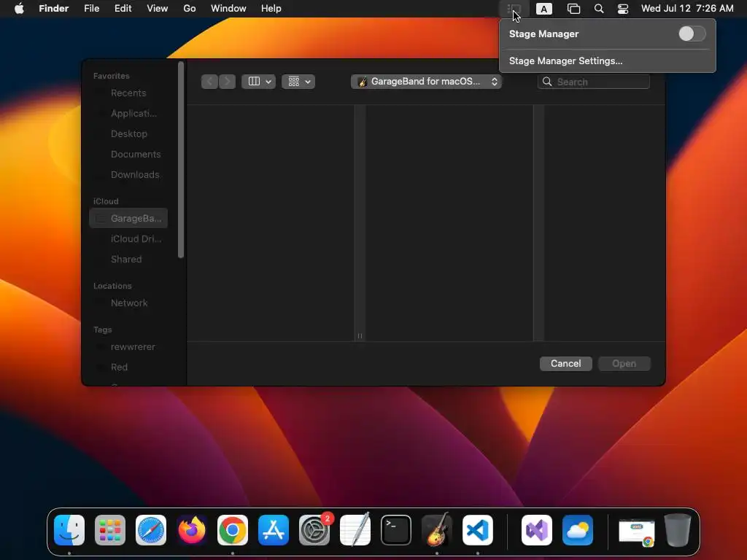
Task: Click the sidebar vertical scrollbar
Action: click(x=181, y=160)
